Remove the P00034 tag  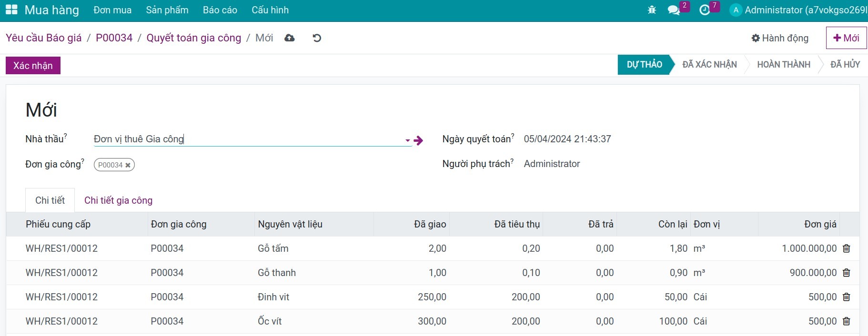click(x=128, y=165)
